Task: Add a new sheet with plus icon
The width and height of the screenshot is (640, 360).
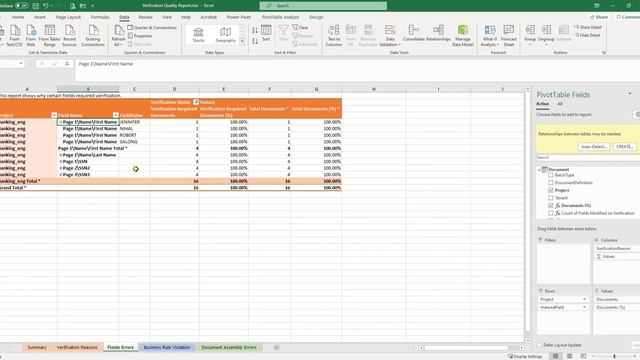Action: click(276, 347)
